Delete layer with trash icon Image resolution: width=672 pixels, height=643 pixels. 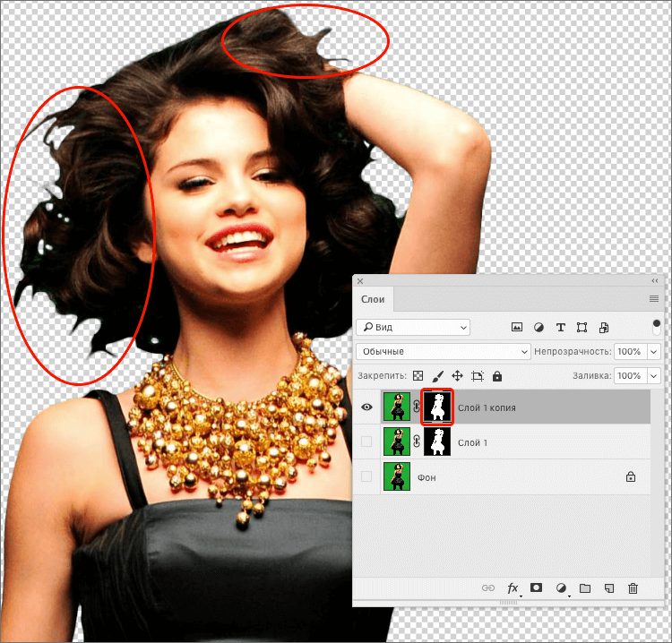pos(633,588)
